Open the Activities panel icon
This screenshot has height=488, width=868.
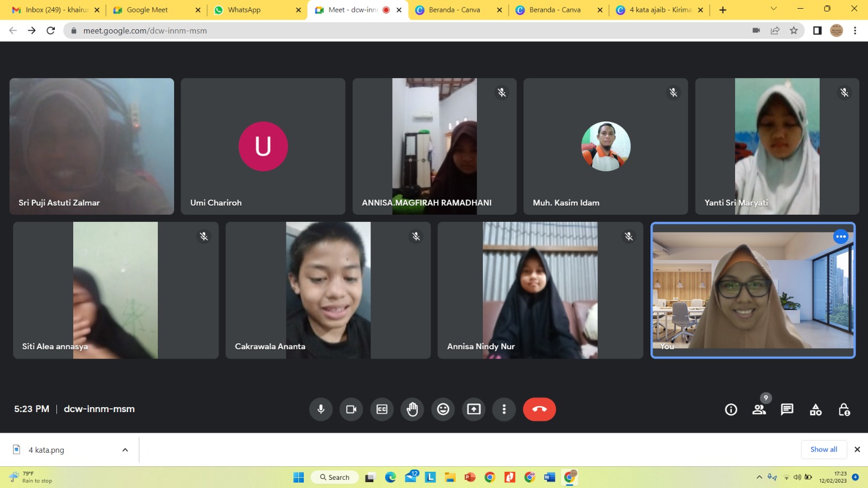[815, 410]
